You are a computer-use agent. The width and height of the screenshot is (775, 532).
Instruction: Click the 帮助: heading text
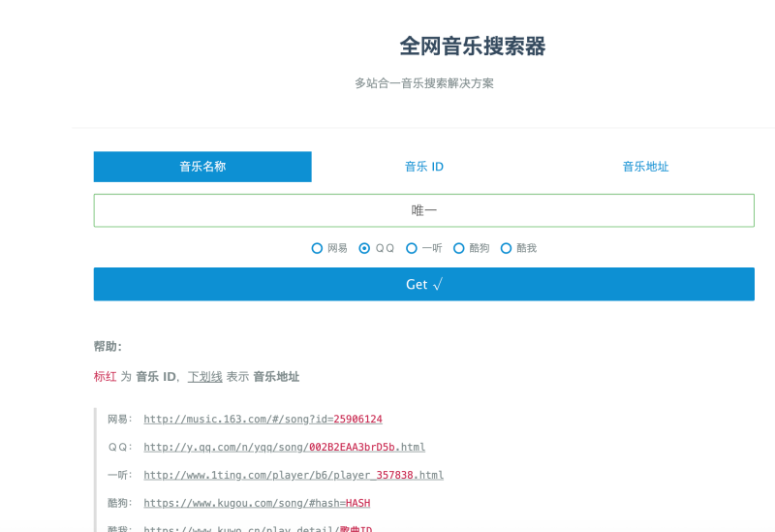pos(108,347)
